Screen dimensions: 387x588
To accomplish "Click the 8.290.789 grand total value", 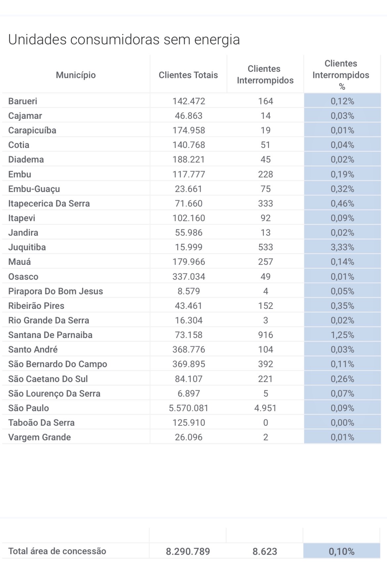I will [188, 551].
